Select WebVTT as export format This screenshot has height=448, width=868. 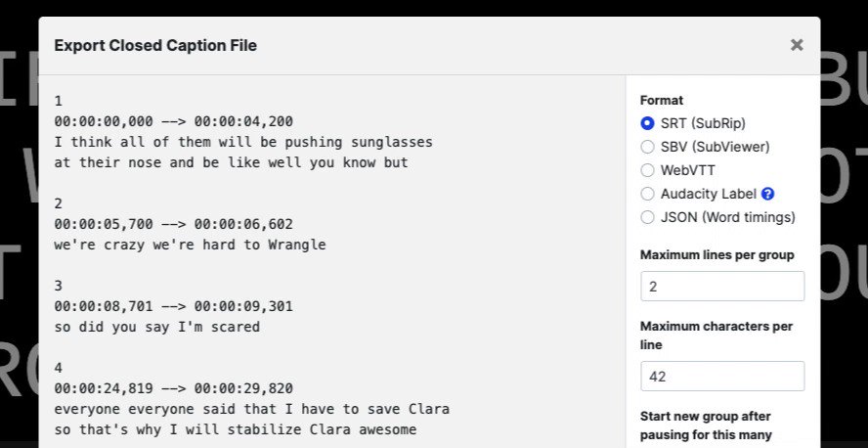(647, 170)
